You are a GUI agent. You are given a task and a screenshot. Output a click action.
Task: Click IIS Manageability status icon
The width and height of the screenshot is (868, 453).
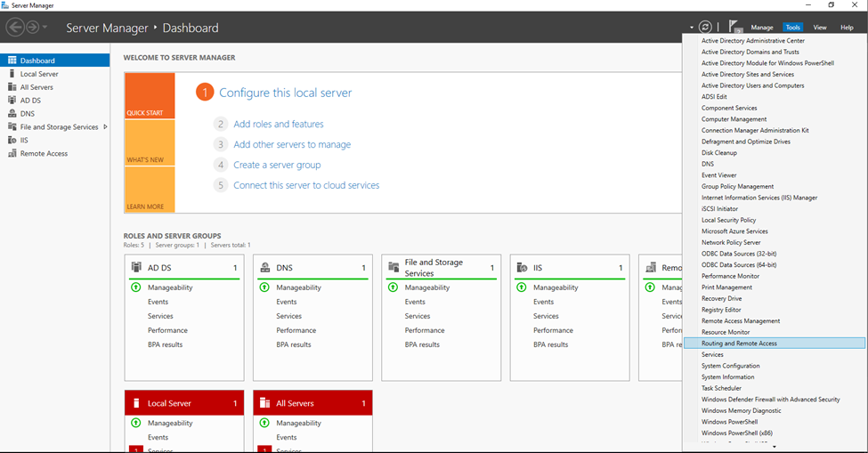click(x=522, y=287)
